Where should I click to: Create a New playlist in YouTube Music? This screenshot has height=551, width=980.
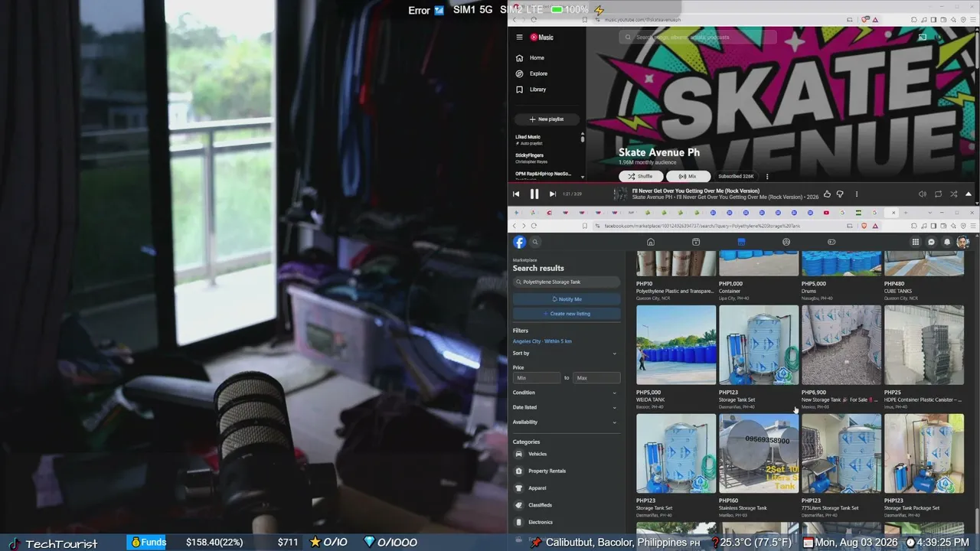point(547,119)
